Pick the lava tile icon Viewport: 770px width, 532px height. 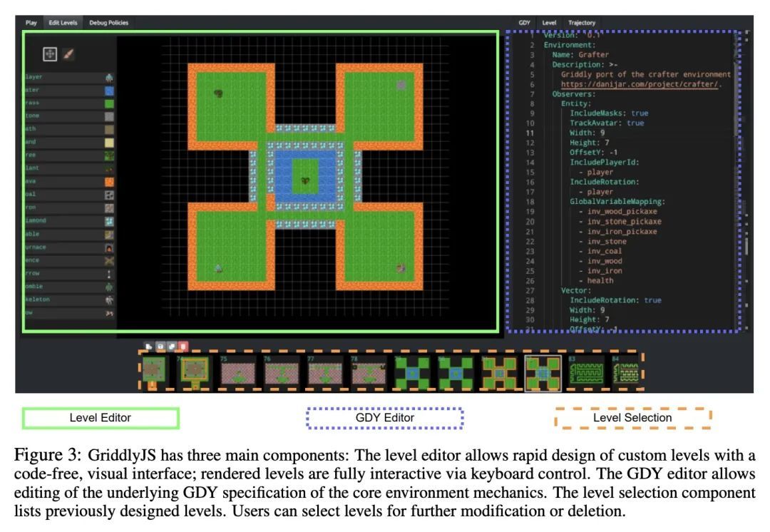coord(109,182)
